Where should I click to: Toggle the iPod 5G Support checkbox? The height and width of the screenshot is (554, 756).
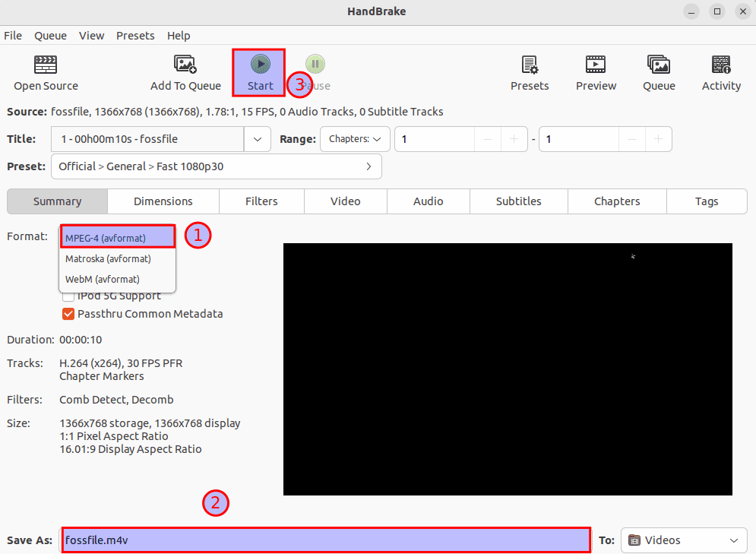click(68, 296)
